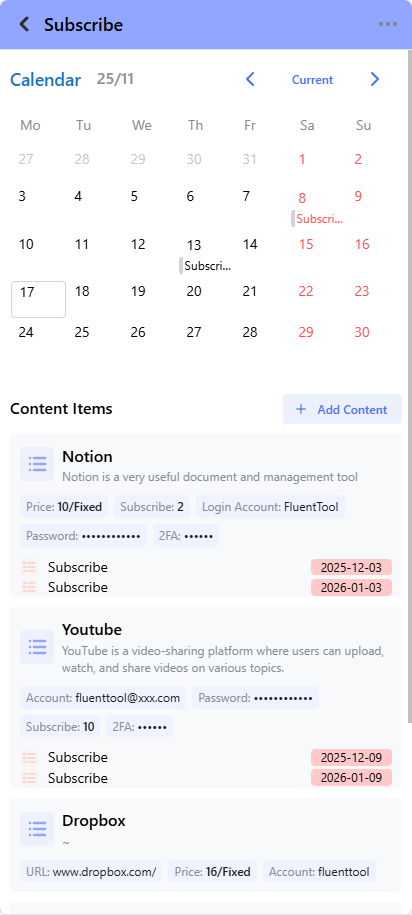Click the URL: www.dropbox.com/ tag
Image resolution: width=412 pixels, height=915 pixels.
point(91,872)
